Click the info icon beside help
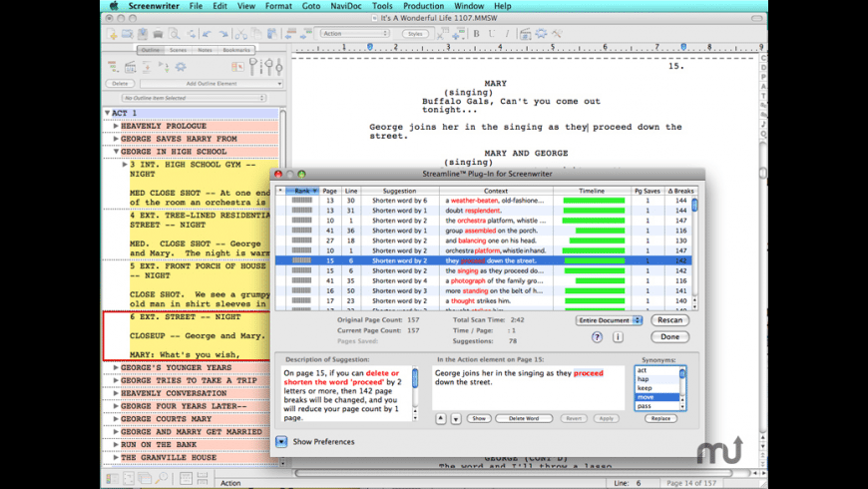Image resolution: width=868 pixels, height=489 pixels. click(619, 337)
